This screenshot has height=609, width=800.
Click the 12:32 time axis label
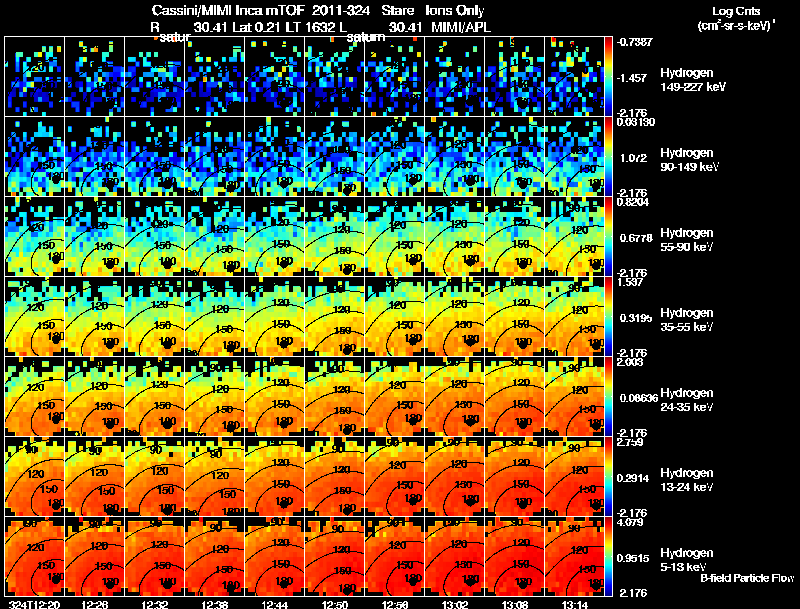[155, 604]
